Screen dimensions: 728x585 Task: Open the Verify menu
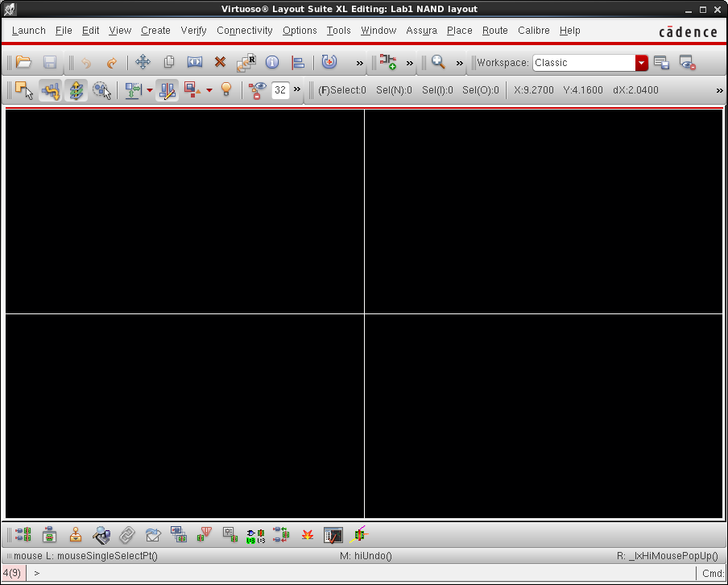[193, 30]
